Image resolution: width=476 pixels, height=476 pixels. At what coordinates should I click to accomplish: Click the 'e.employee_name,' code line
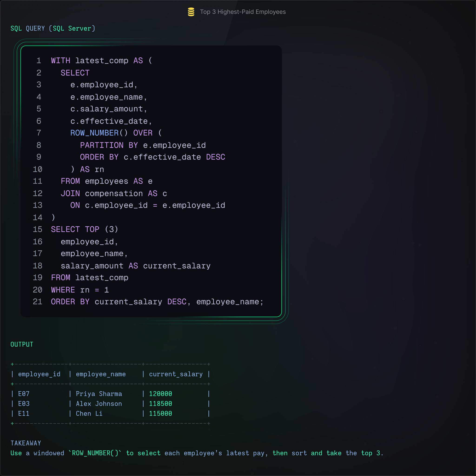pyautogui.click(x=109, y=97)
